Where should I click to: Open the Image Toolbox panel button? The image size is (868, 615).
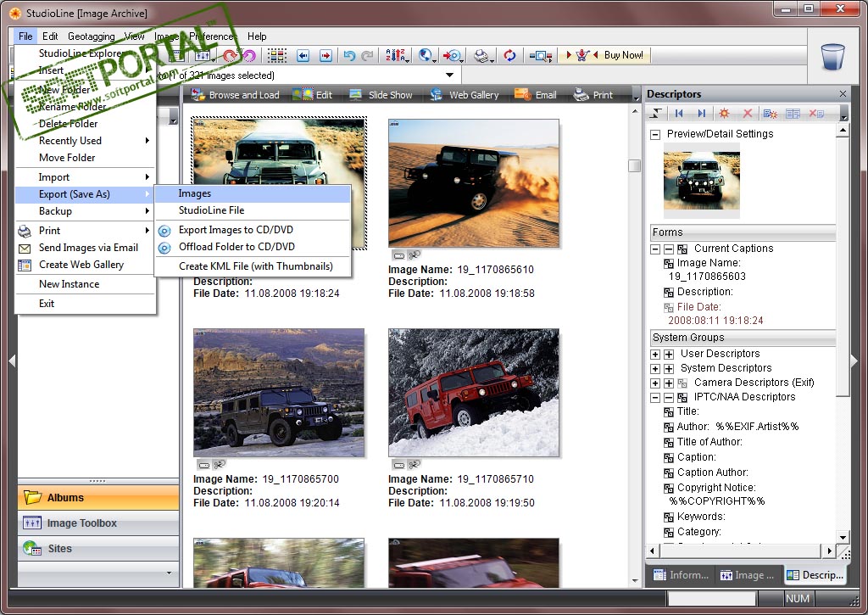82,523
